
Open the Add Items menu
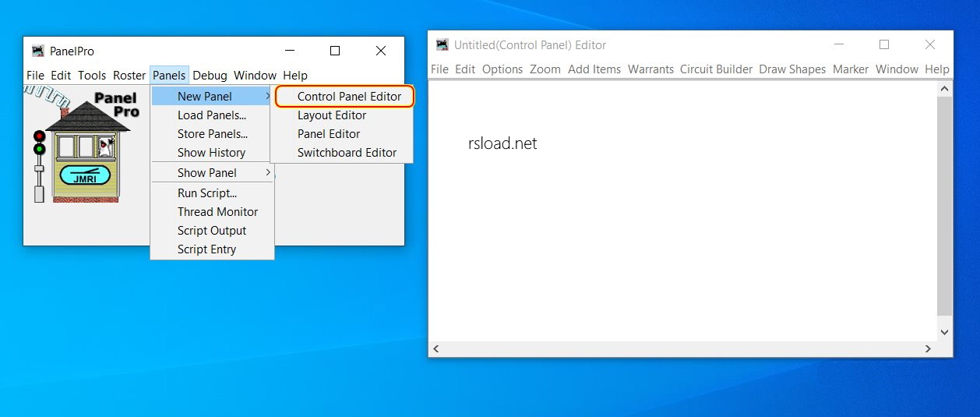pos(594,69)
